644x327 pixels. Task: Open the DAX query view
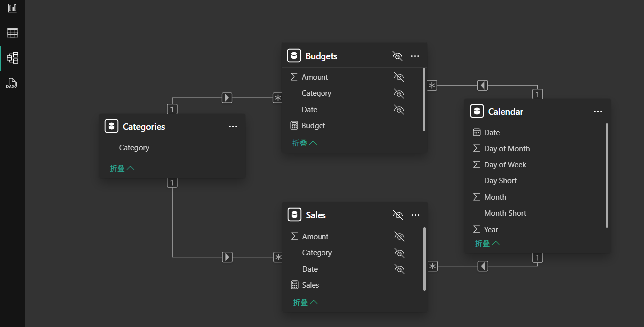coord(12,83)
